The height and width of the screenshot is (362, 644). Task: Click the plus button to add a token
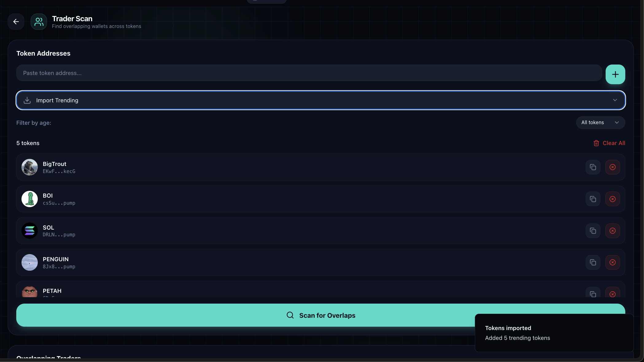click(x=615, y=74)
